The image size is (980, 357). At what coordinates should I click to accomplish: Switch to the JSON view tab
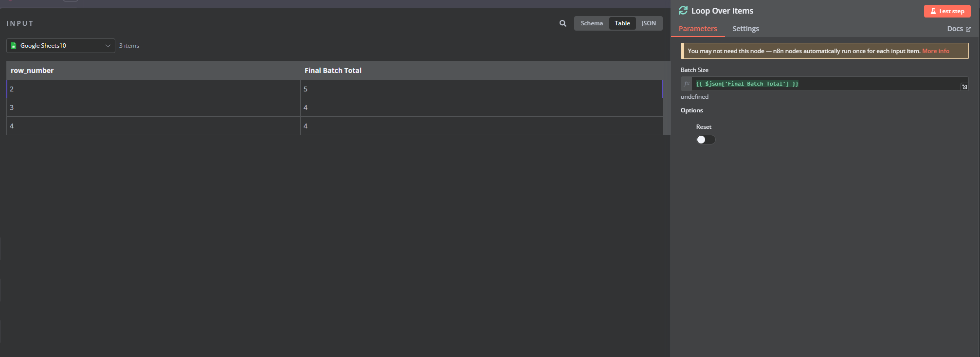pos(648,23)
